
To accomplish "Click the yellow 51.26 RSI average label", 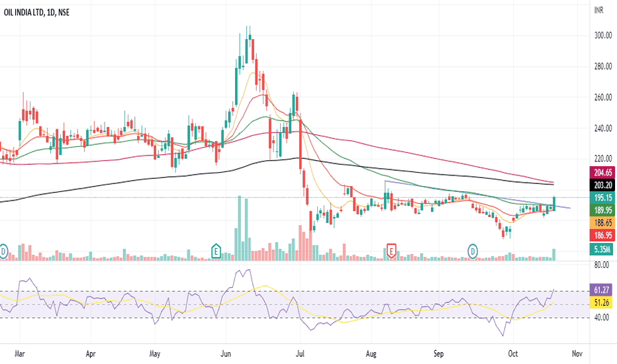I will click(x=601, y=302).
